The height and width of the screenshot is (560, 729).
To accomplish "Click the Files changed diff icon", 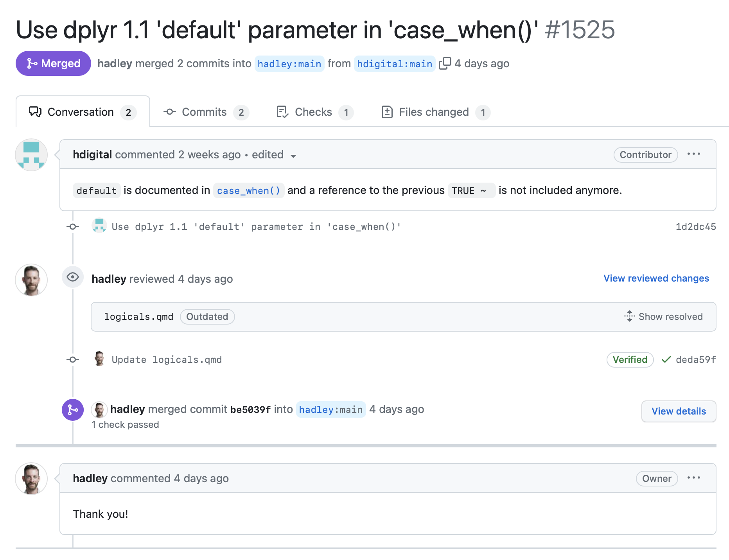I will point(387,112).
